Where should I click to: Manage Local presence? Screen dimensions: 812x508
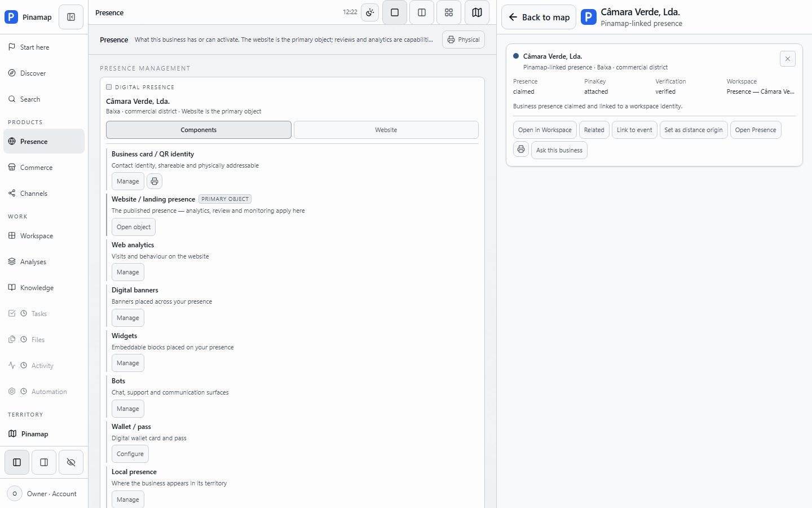128,500
